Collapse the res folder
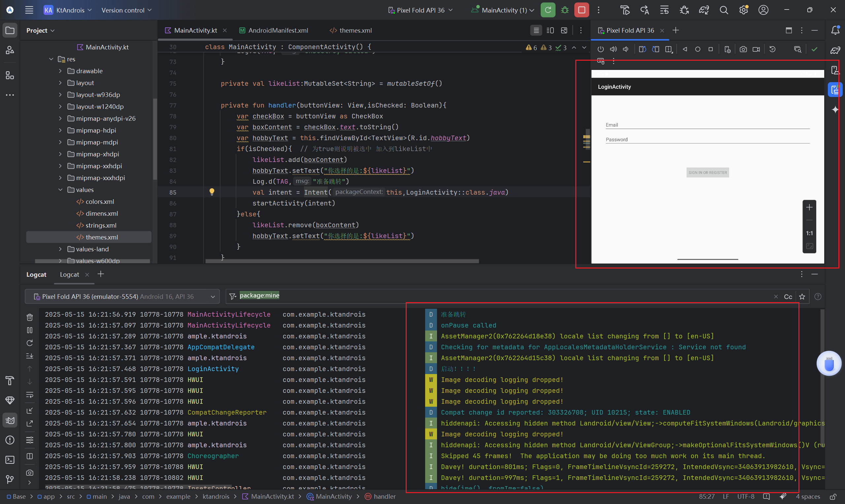Screen dimensions: 845x504 [x=51, y=59]
